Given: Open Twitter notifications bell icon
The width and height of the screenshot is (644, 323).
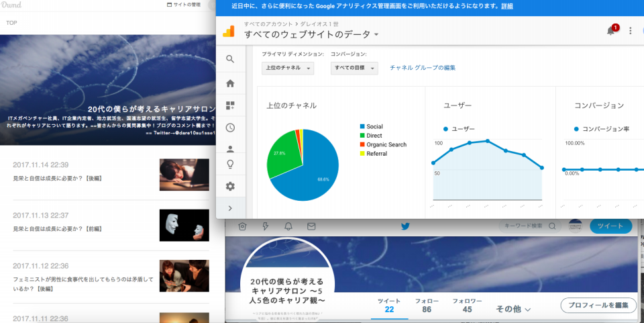Looking at the screenshot, I should [x=288, y=226].
